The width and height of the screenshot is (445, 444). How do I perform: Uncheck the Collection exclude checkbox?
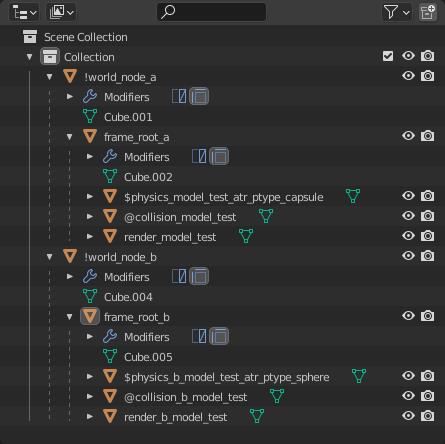tap(388, 56)
